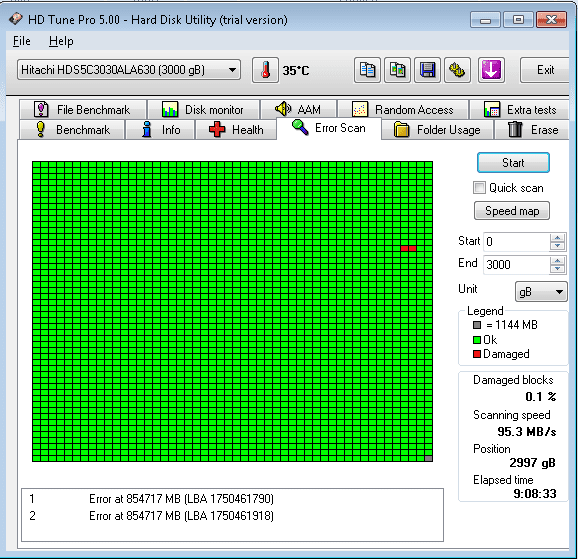Open the Unit gB dropdown

(x=541, y=292)
